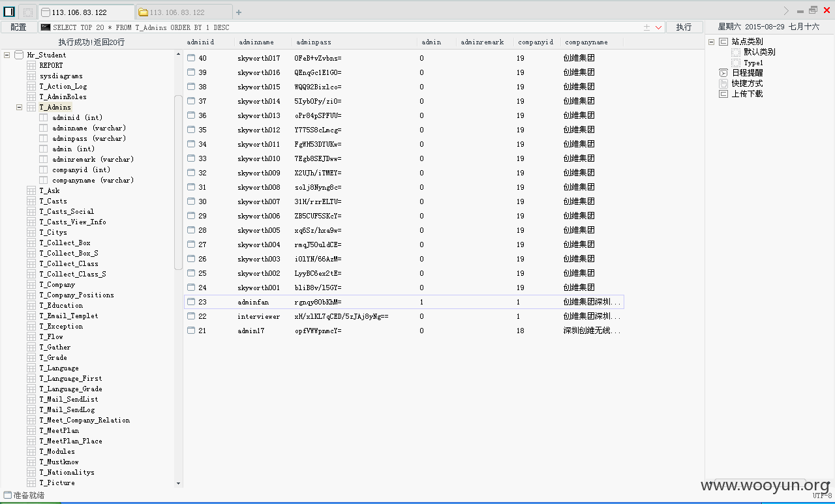Select T_Picture table in tree
This screenshot has height=504, width=835.
click(57, 482)
